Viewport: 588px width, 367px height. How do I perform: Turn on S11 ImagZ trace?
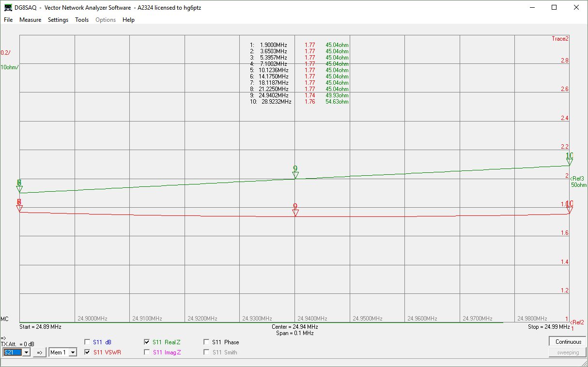tap(147, 352)
